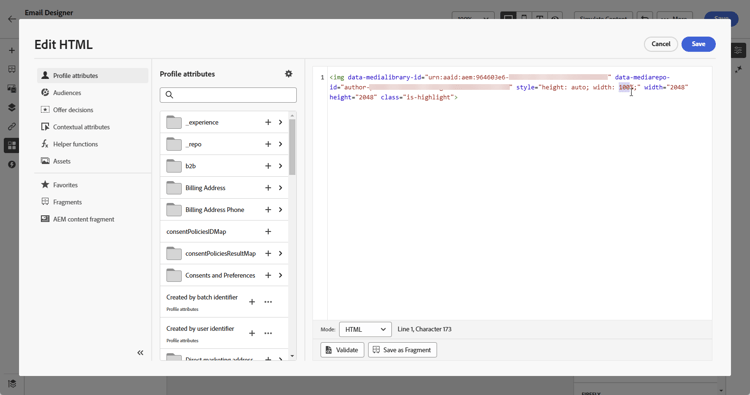
Task: Click the plus icon beside the b2b folder
Action: click(x=268, y=166)
